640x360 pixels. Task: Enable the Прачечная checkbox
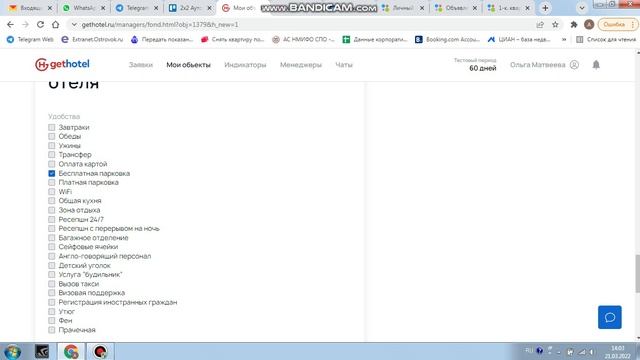[51, 330]
